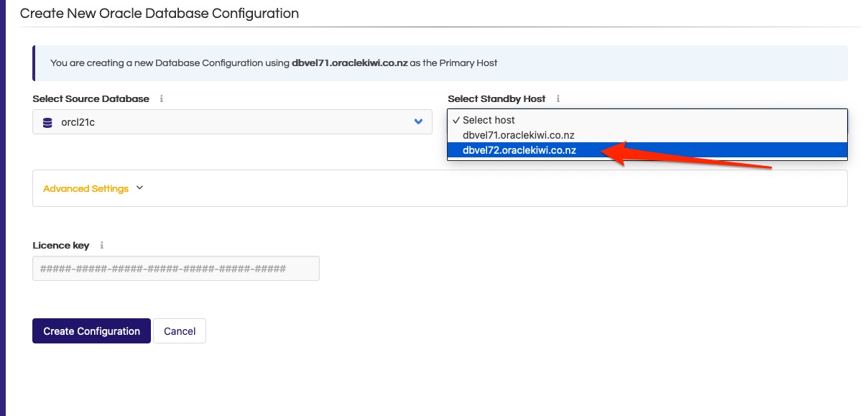Click the bold dbvel71.oraclekiwi.co.nz primary host text
The width and height of the screenshot is (868, 416).
[350, 63]
